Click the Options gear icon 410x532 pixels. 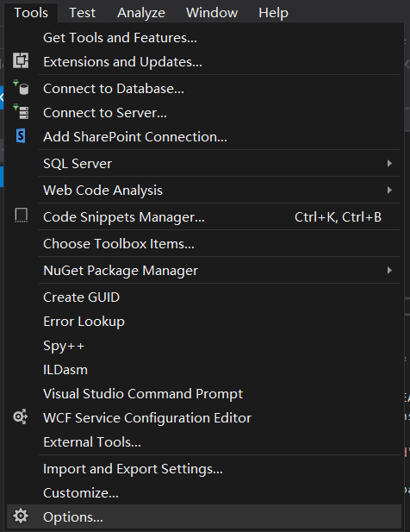[21, 516]
